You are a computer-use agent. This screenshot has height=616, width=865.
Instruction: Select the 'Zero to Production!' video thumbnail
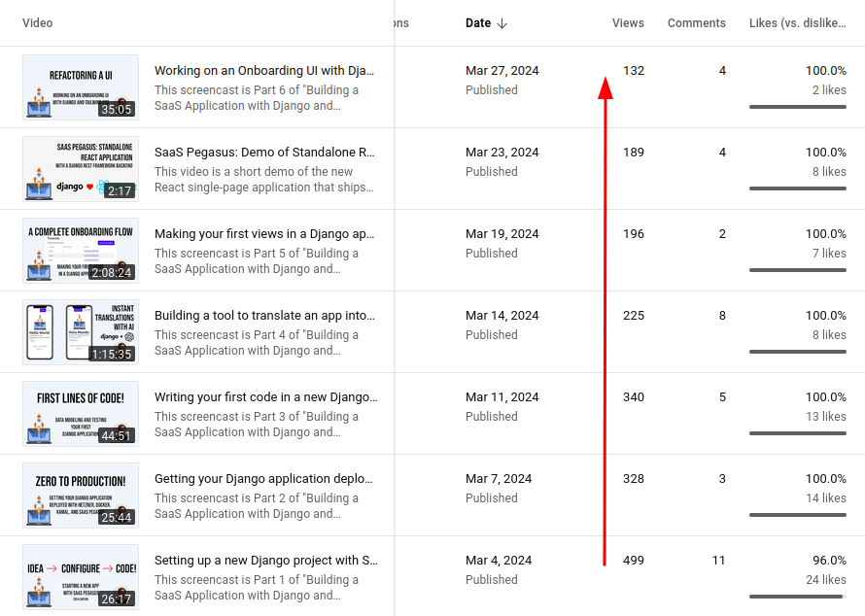coord(81,496)
